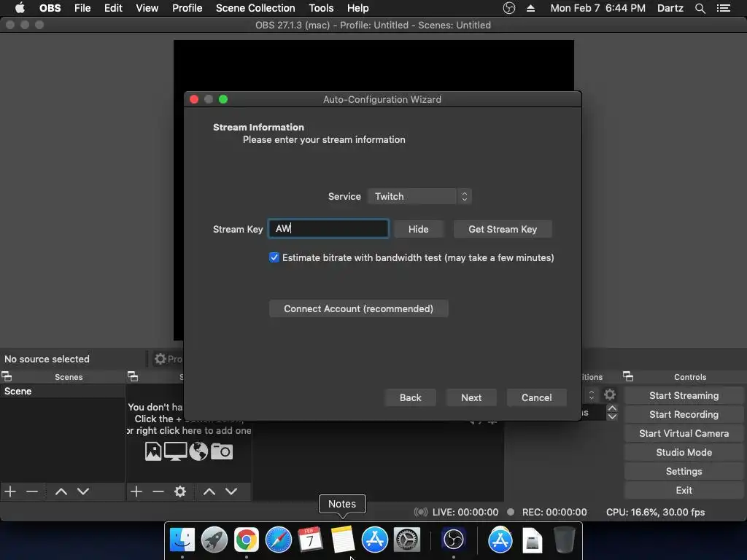Open Google Chrome from the Dock
Image resolution: width=747 pixels, height=560 pixels.
click(247, 540)
